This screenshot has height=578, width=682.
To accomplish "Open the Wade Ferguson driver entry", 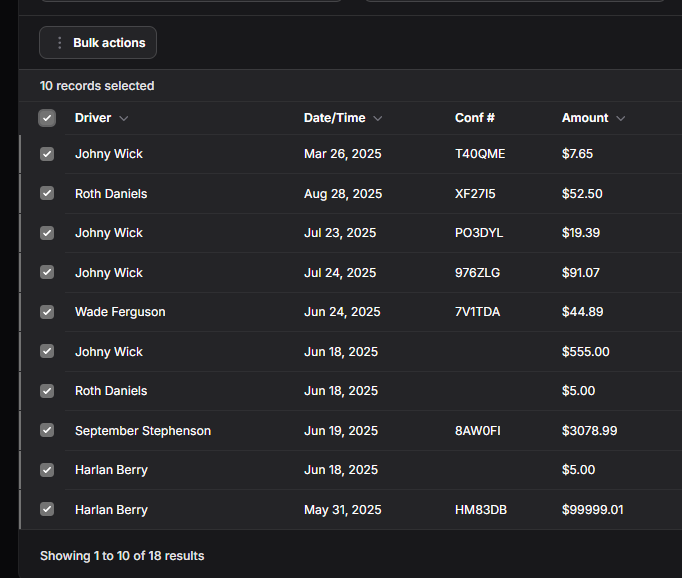I will pyautogui.click(x=120, y=312).
